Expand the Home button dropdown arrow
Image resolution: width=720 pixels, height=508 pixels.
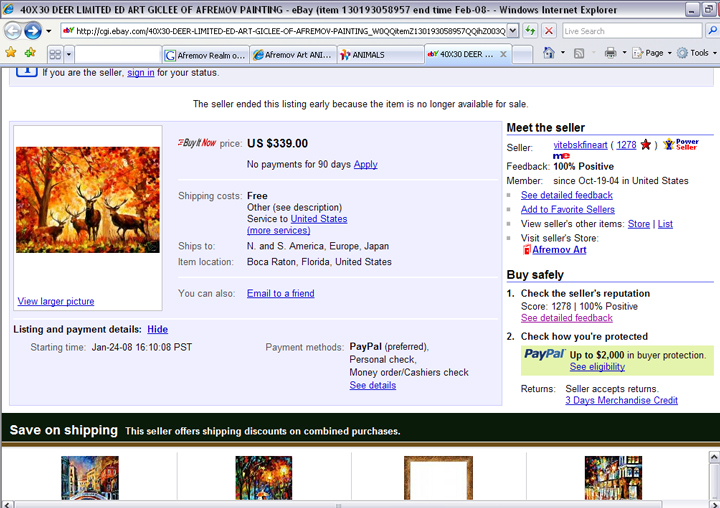(x=562, y=53)
